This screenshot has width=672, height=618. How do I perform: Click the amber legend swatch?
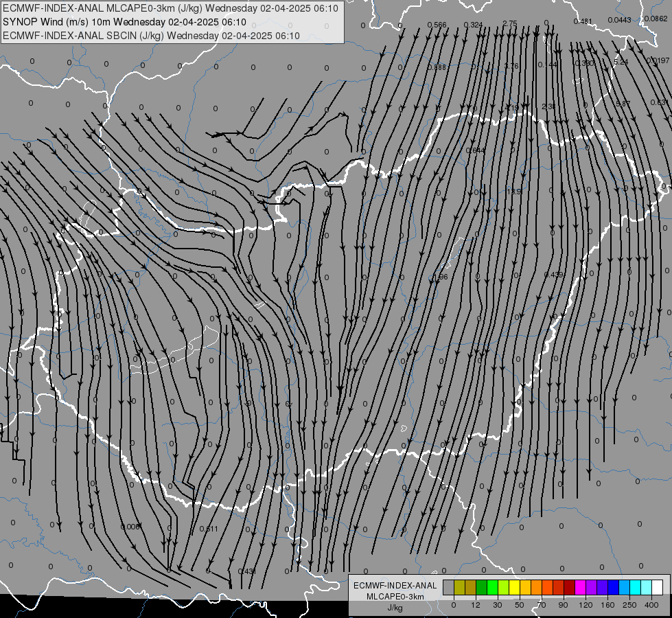(525, 587)
